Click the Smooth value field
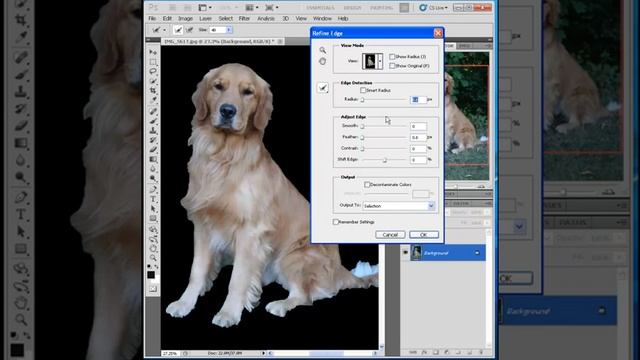The image size is (640, 360). 418,127
